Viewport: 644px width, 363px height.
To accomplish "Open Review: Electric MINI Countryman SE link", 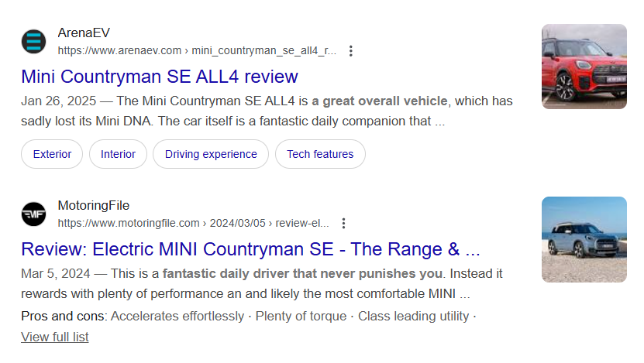I will (x=250, y=249).
